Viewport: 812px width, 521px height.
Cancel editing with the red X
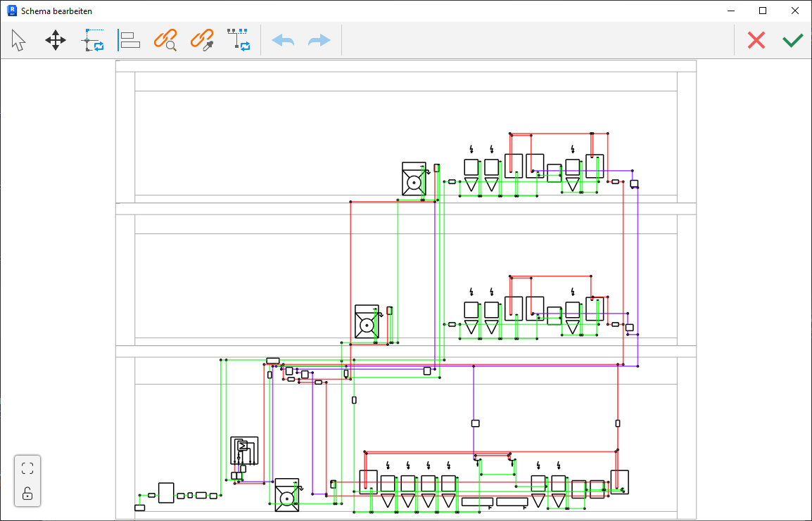[x=756, y=40]
